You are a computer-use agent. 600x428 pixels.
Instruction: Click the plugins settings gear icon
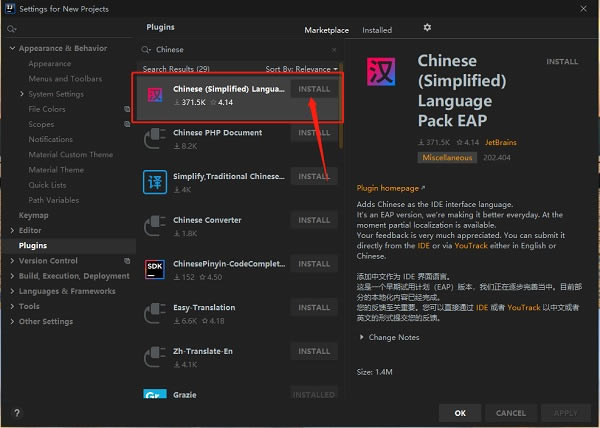click(x=427, y=28)
